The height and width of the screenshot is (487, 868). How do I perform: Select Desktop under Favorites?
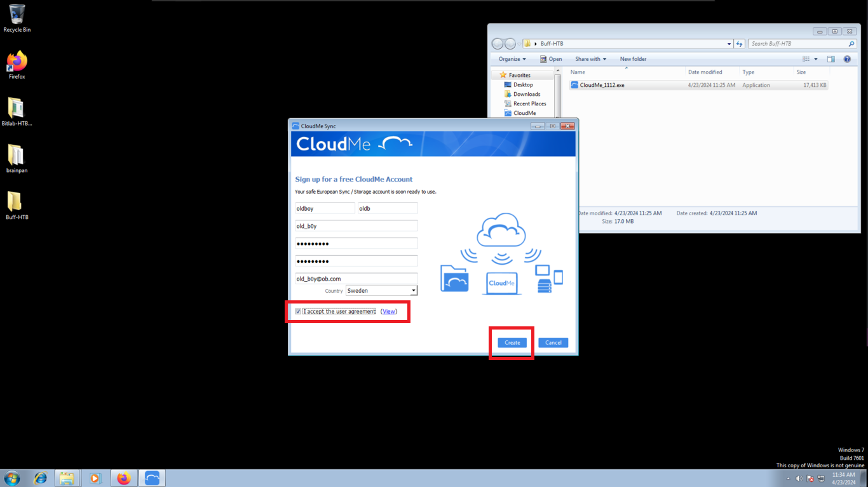(523, 84)
